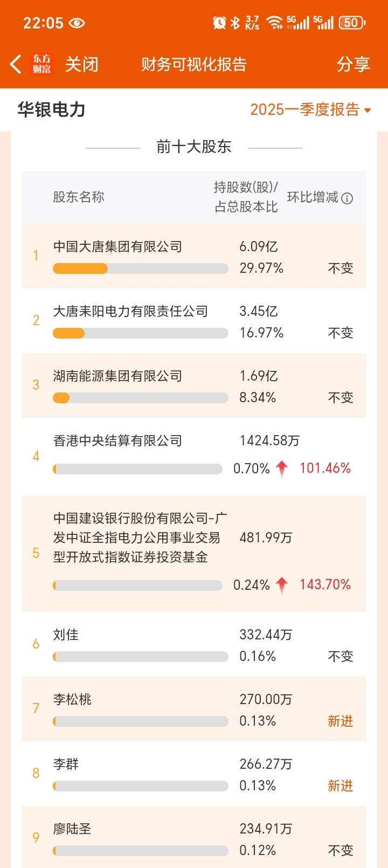Tap the 新进 label for 李松桃

click(x=341, y=721)
